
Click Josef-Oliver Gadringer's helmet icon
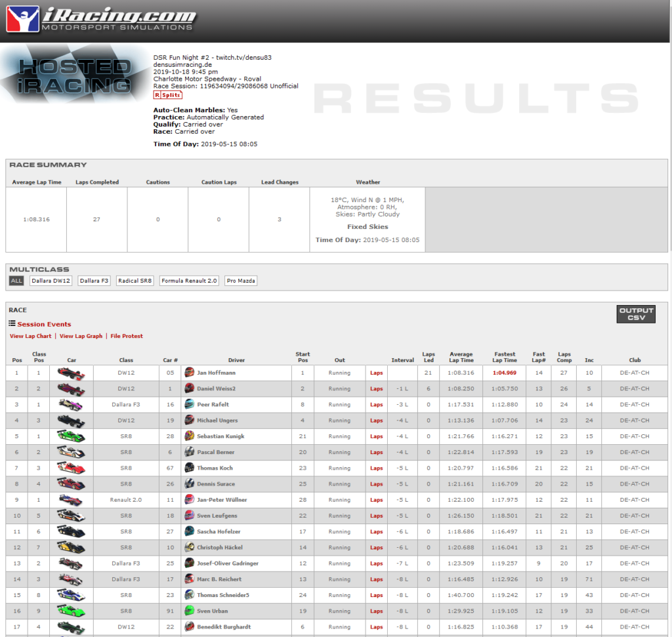tap(190, 563)
